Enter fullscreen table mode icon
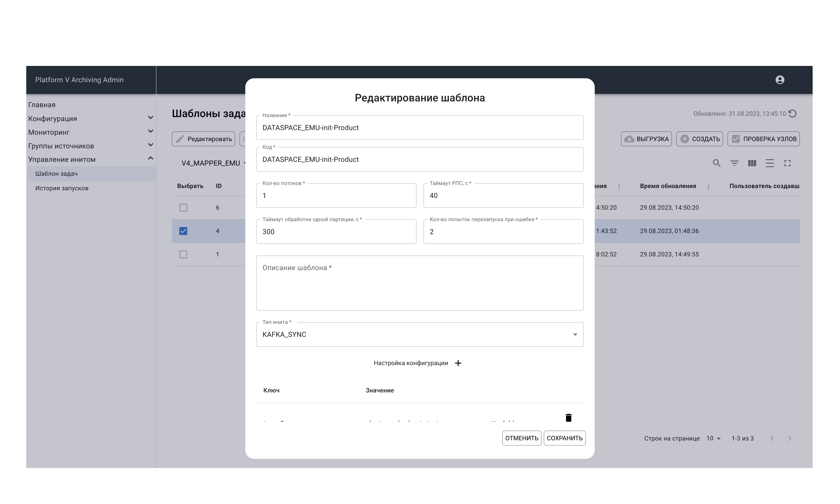 point(787,163)
